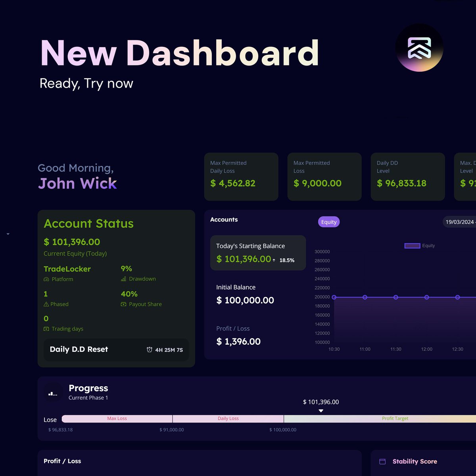Click the Phased warning triangle icon
476x476 pixels.
click(x=46, y=304)
